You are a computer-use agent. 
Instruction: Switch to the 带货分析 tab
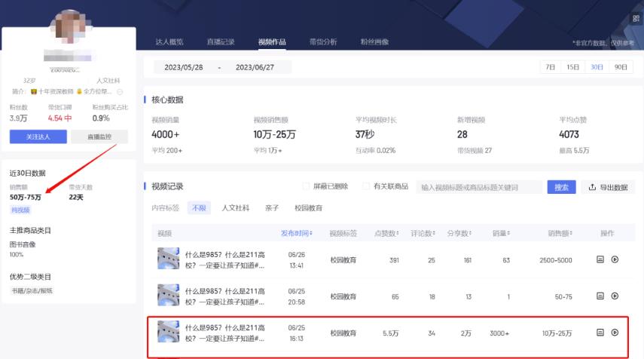coord(323,41)
